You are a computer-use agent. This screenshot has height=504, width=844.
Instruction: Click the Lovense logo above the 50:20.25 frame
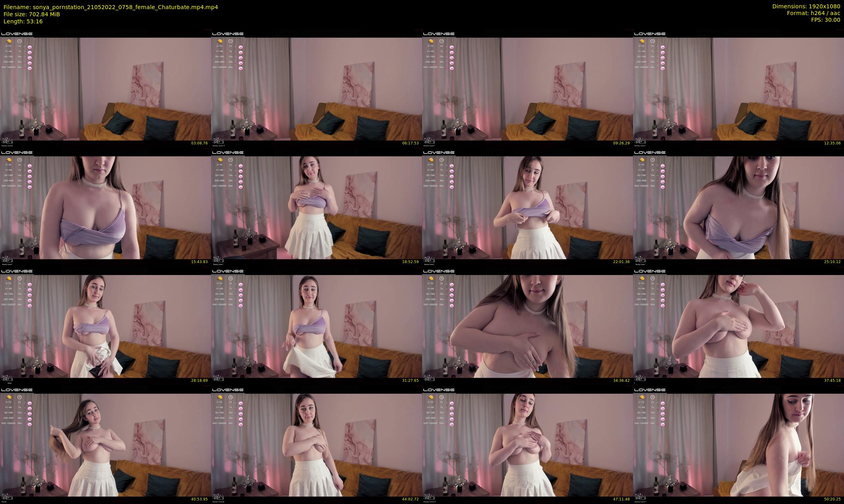click(650, 390)
